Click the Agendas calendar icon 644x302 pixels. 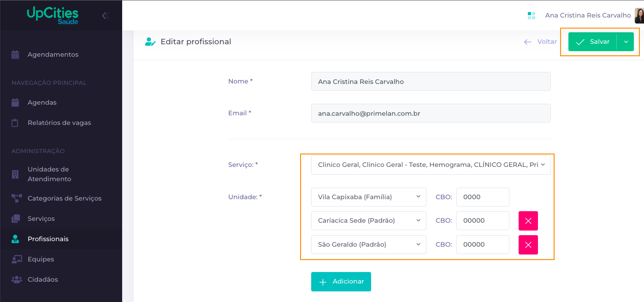pos(15,102)
